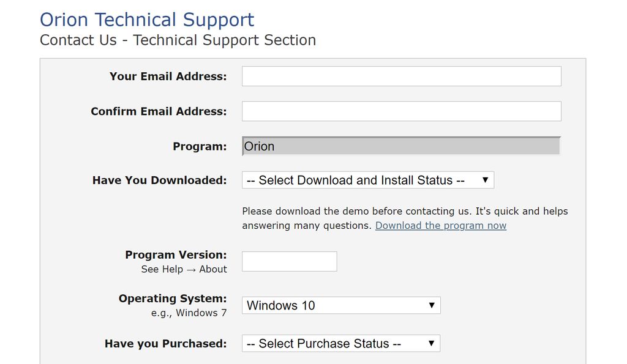The width and height of the screenshot is (627, 364).
Task: Open the Download and Install Status dropdown
Action: pos(367,180)
